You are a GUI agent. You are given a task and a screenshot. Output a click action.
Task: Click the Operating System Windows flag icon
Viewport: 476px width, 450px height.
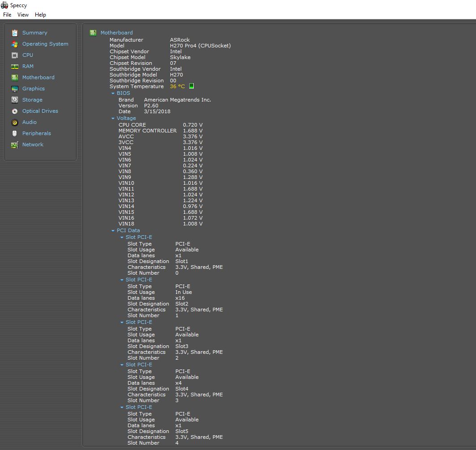[x=15, y=44]
